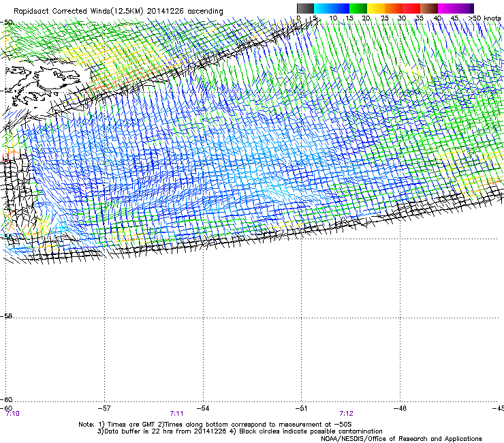The image size is (504, 443).
Task: Click the '-48' longitude axis label
Action: pyautogui.click(x=400, y=408)
